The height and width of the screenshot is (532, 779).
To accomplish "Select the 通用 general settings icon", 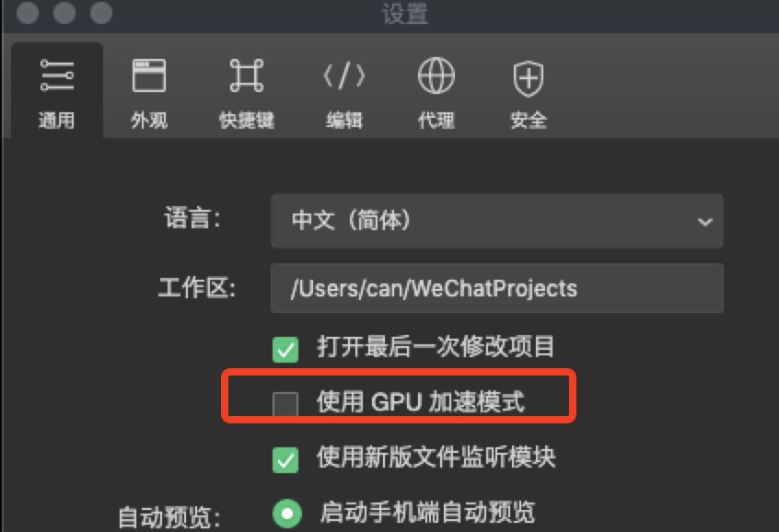I will coord(57,75).
